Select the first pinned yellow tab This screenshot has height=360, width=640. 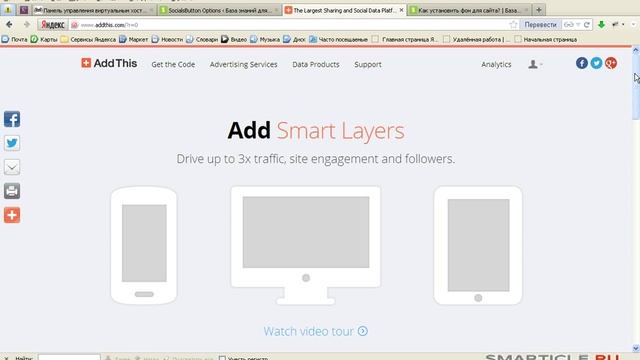click(8, 10)
